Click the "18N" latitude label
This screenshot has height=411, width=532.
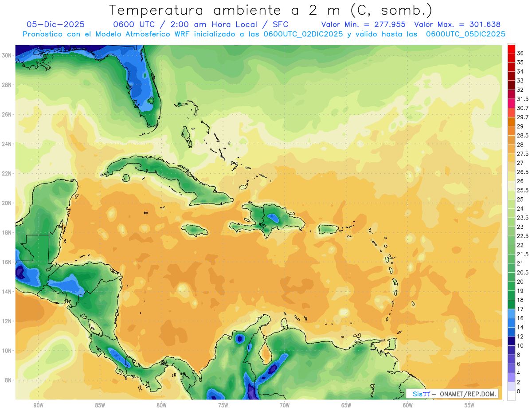[7, 232]
